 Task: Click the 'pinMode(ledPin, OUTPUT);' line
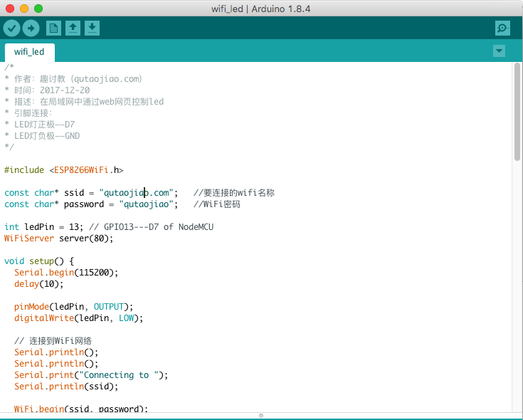73,307
